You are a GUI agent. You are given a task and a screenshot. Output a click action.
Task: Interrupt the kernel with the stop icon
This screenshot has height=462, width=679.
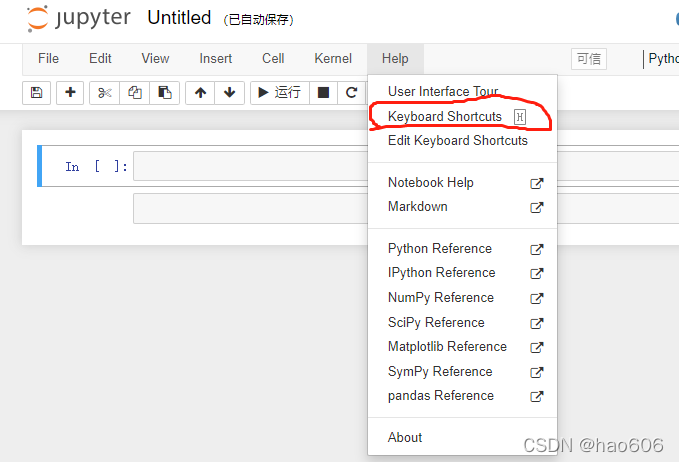pyautogui.click(x=323, y=93)
